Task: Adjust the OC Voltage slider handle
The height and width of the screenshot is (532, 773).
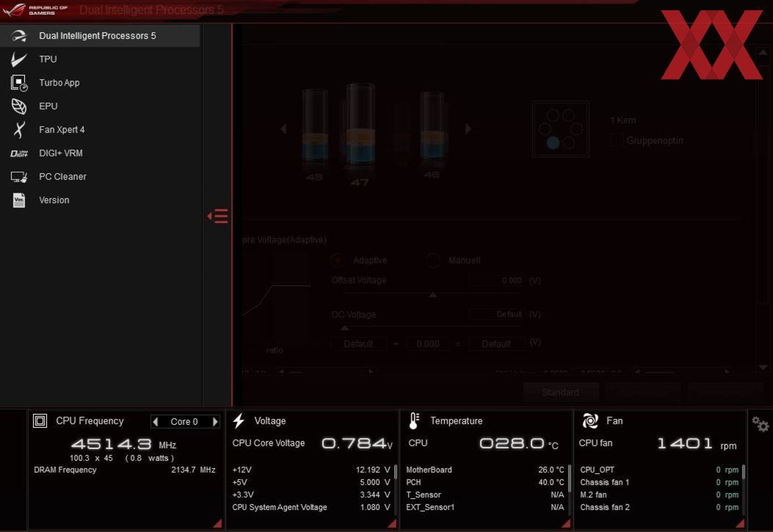Action: click(344, 328)
